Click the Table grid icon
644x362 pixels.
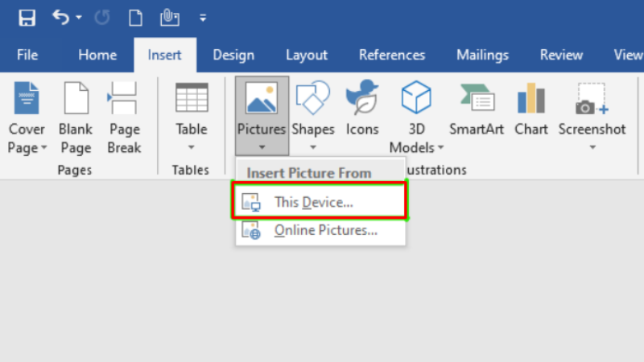click(192, 97)
